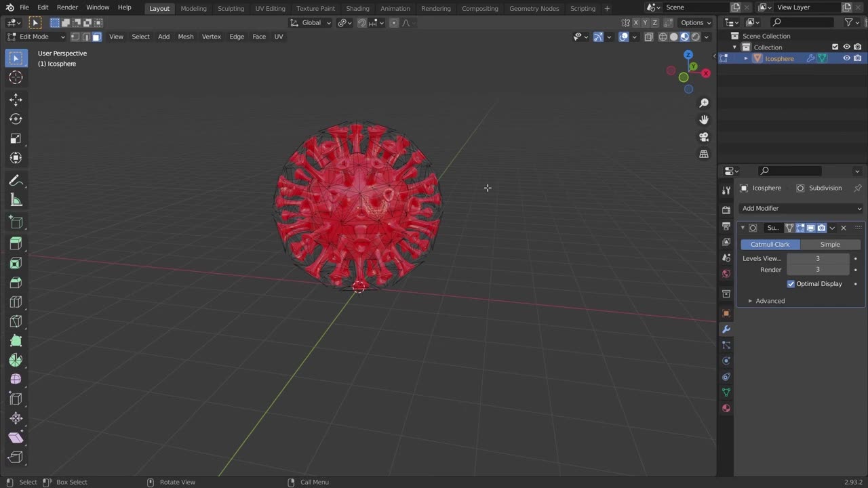Collapse the Collection tree item

[734, 47]
